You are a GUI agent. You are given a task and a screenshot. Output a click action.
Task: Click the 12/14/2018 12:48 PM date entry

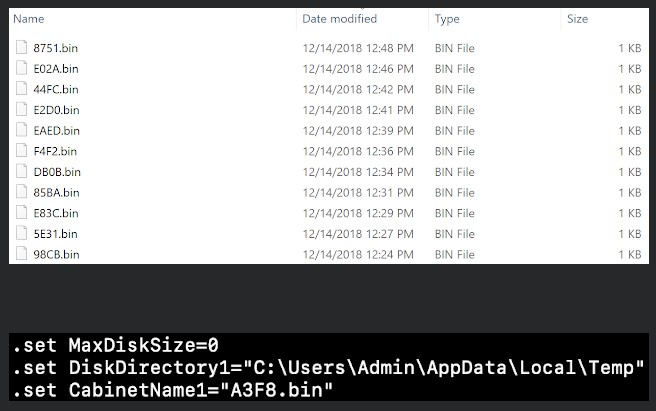[x=358, y=48]
